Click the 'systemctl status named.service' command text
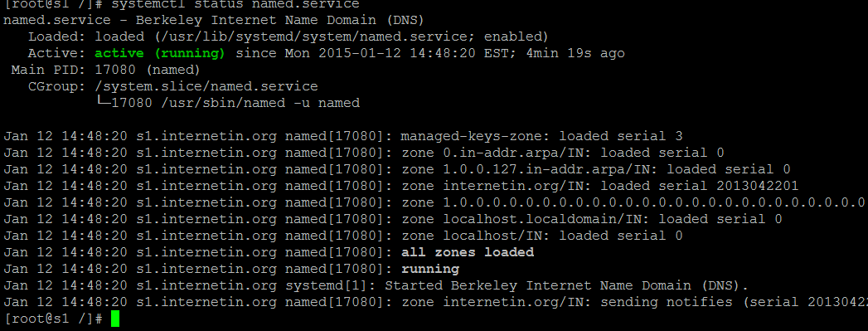Viewport: 868px width, 331px height. point(235,4)
